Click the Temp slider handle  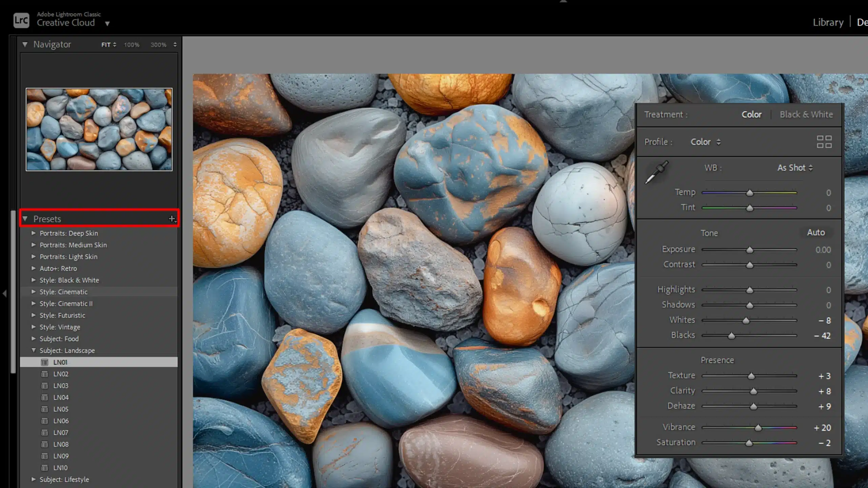click(750, 193)
